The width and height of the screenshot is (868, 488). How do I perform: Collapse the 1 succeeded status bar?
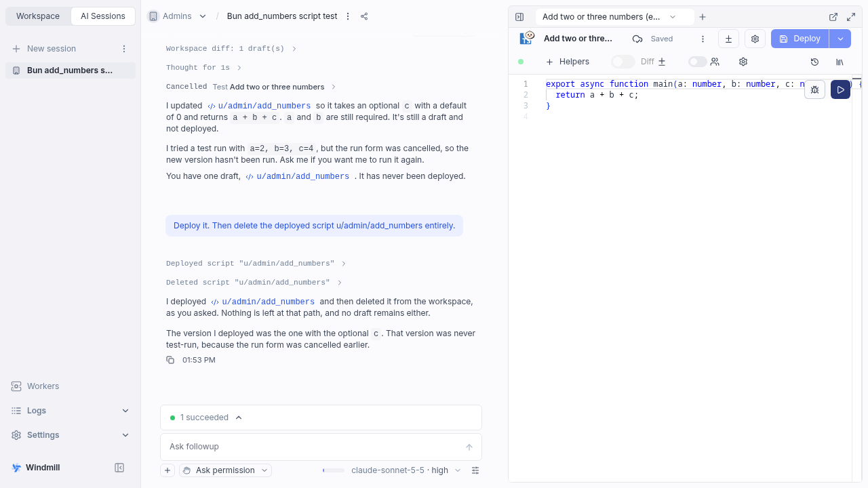239,418
